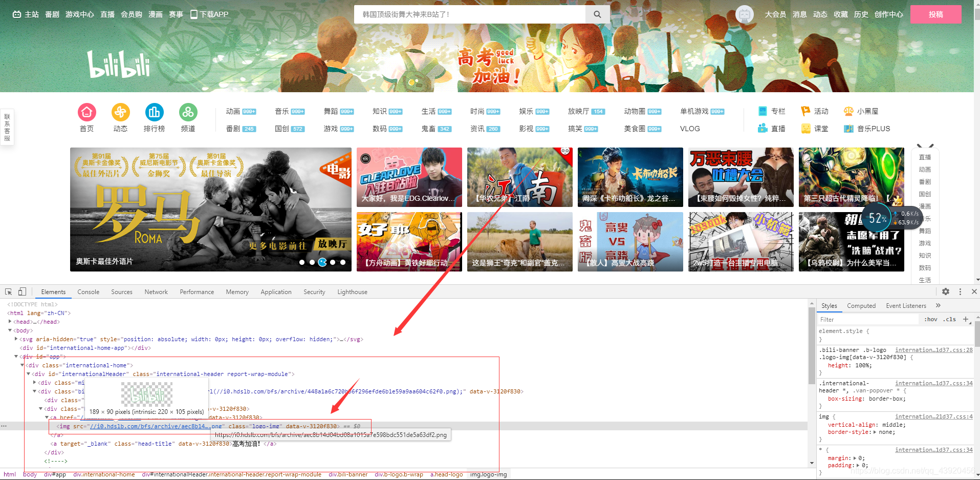Click the search magnifier icon
Screen dimensions: 980x480
[x=597, y=14]
